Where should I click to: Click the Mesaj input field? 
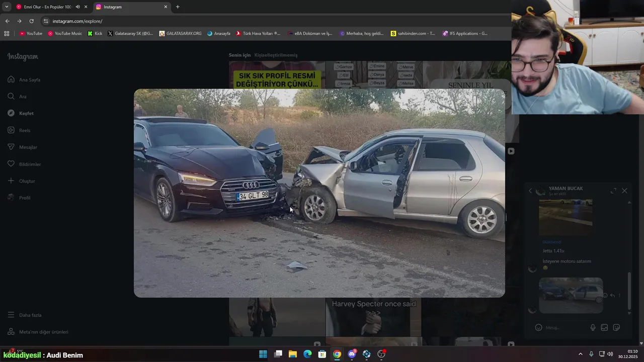(x=565, y=327)
